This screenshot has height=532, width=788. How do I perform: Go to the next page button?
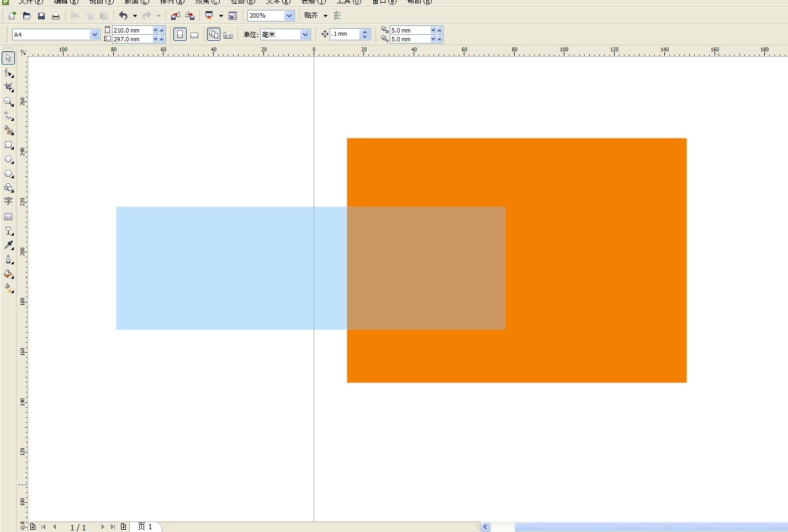pos(102,527)
